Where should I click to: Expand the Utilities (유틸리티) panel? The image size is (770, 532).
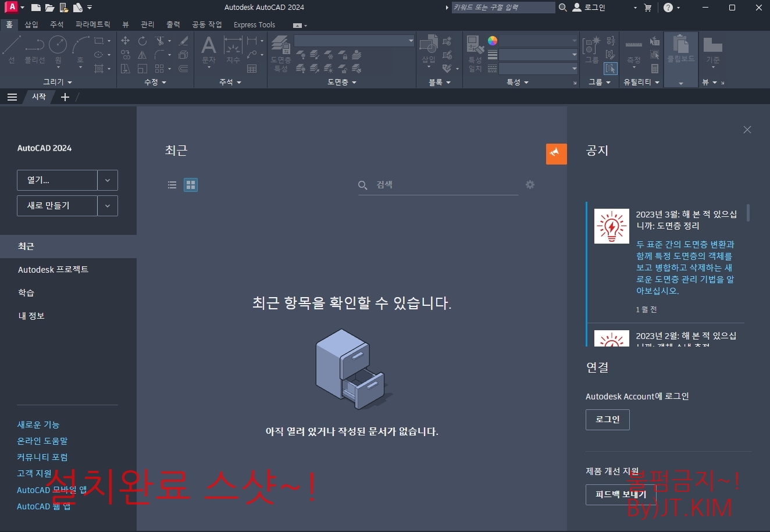641,82
